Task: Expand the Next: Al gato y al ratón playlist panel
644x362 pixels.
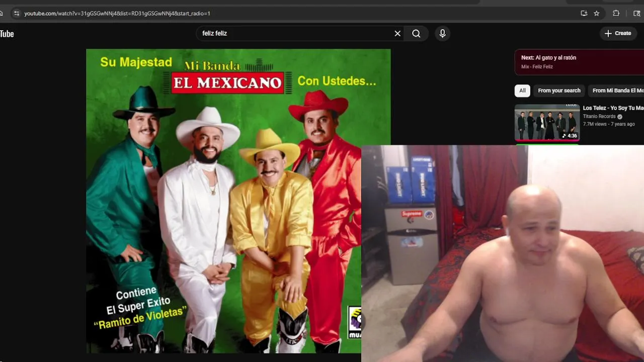Action: pyautogui.click(x=579, y=62)
